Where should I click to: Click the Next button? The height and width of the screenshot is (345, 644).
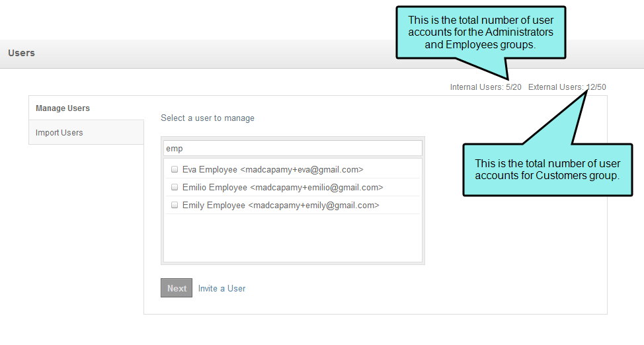click(177, 288)
